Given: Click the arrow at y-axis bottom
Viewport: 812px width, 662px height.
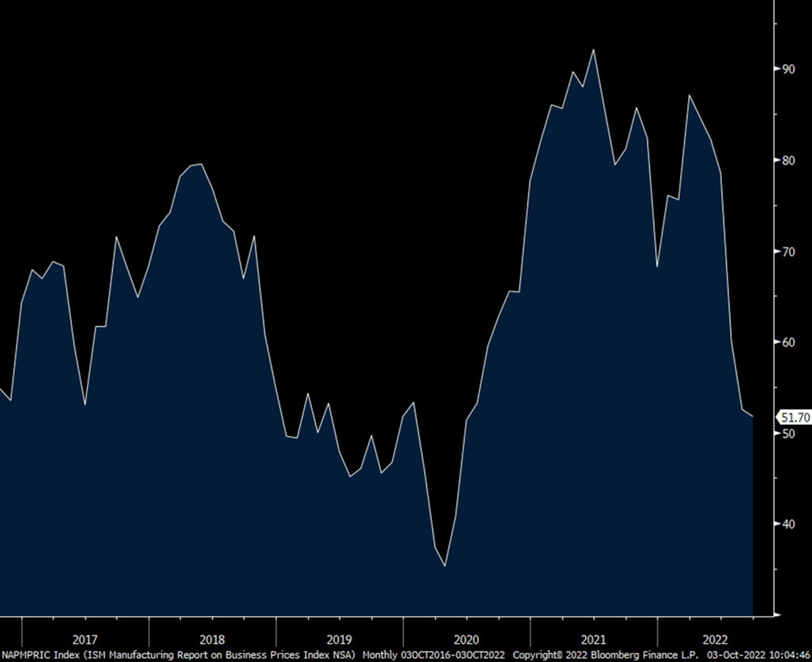Looking at the screenshot, I should pos(777,615).
